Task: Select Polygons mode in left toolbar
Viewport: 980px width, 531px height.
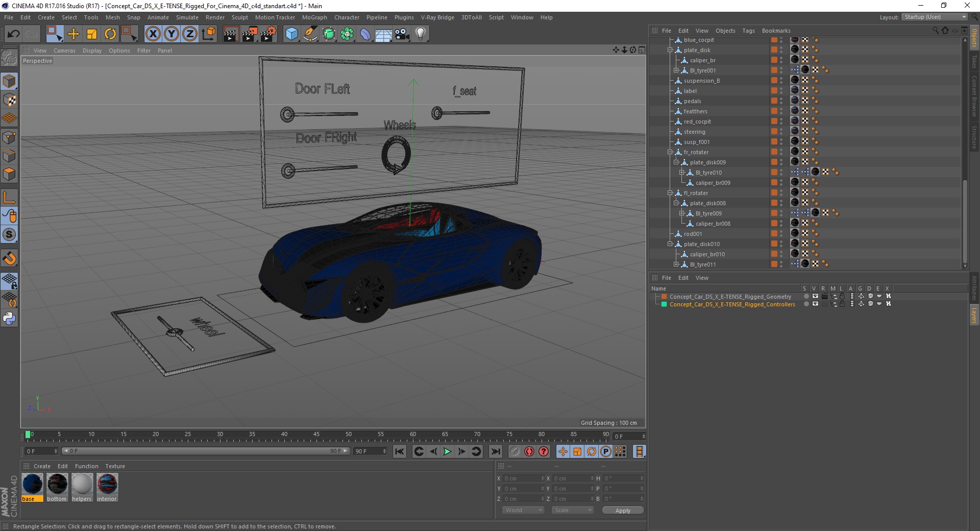Action: 9,174
